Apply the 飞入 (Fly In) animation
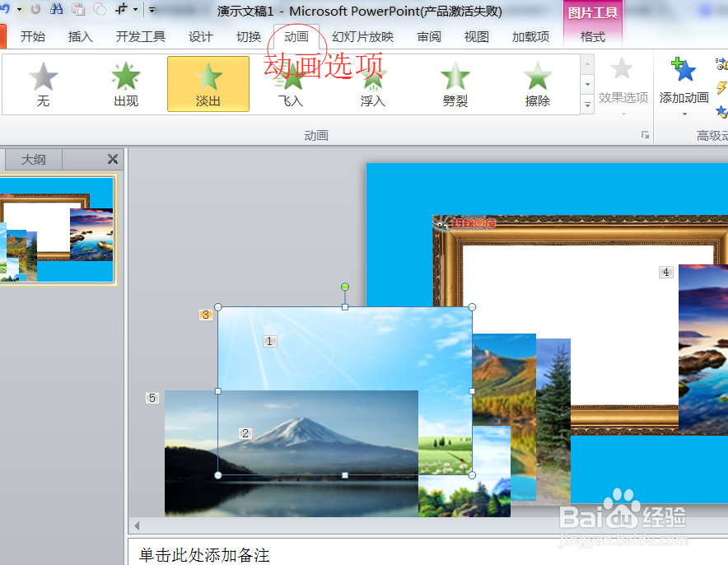728x565 pixels. (x=290, y=82)
